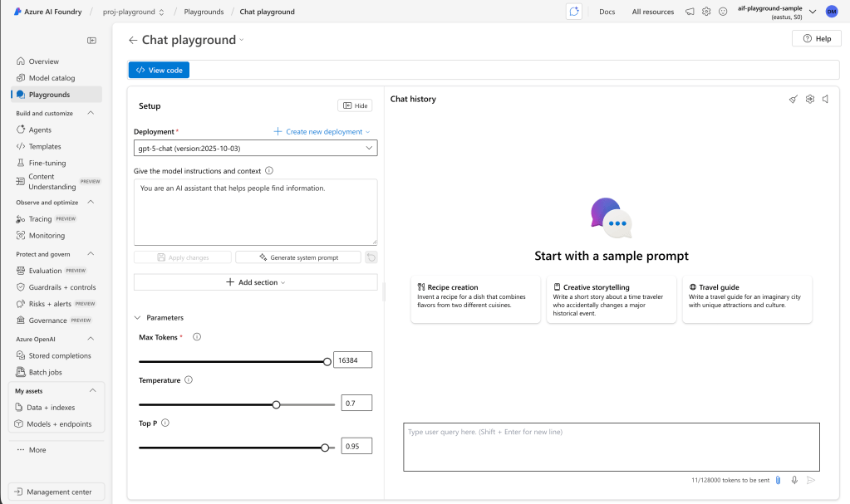Viewport: 850px width, 504px height.
Task: Collapse the navigation pane with the panel icon
Action: click(92, 40)
